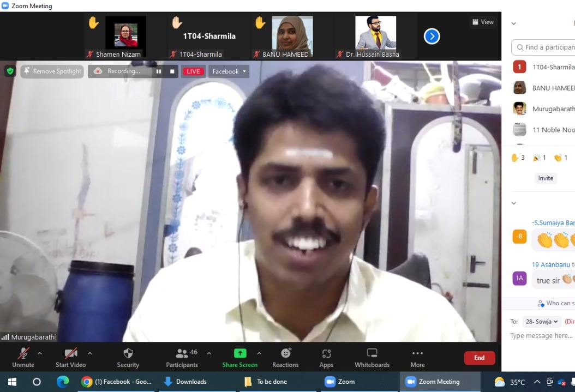This screenshot has height=392, width=575.
Task: Click the red End button
Action: click(480, 358)
